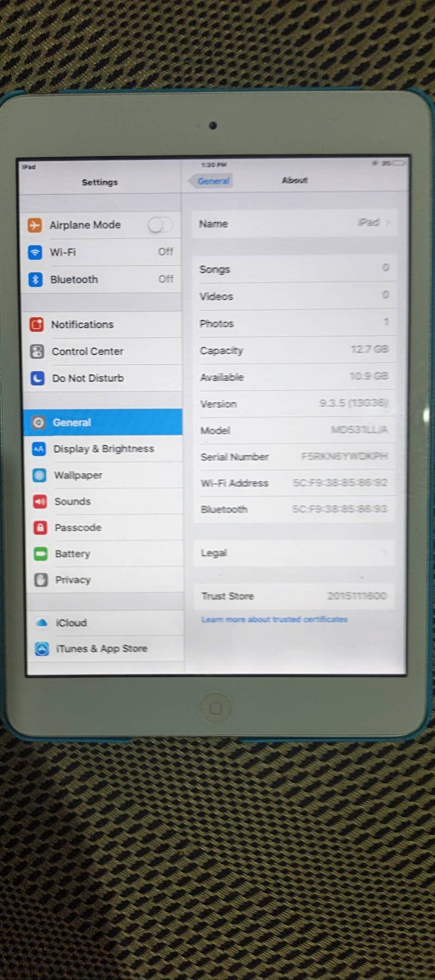
Task: Tap the General gear icon
Action: (x=39, y=422)
